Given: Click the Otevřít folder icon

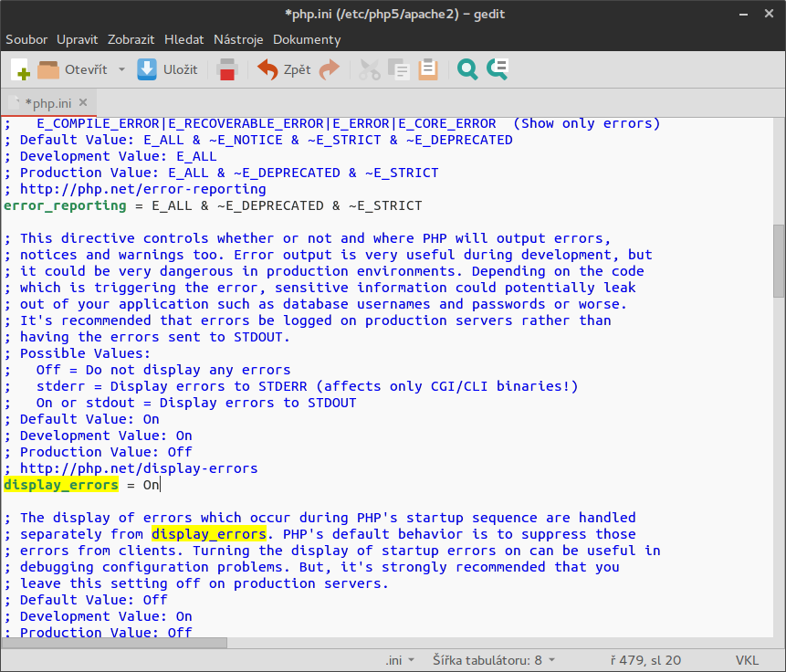Looking at the screenshot, I should pyautogui.click(x=48, y=69).
